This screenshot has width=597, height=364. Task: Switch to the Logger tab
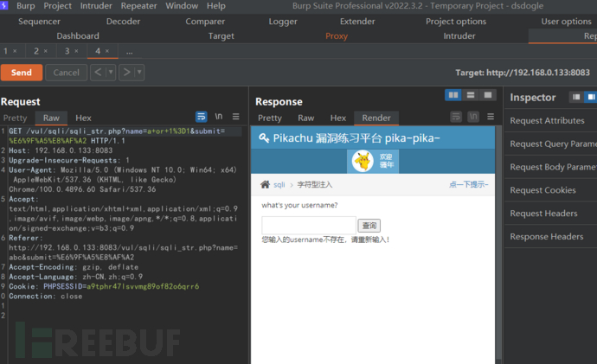pos(283,22)
